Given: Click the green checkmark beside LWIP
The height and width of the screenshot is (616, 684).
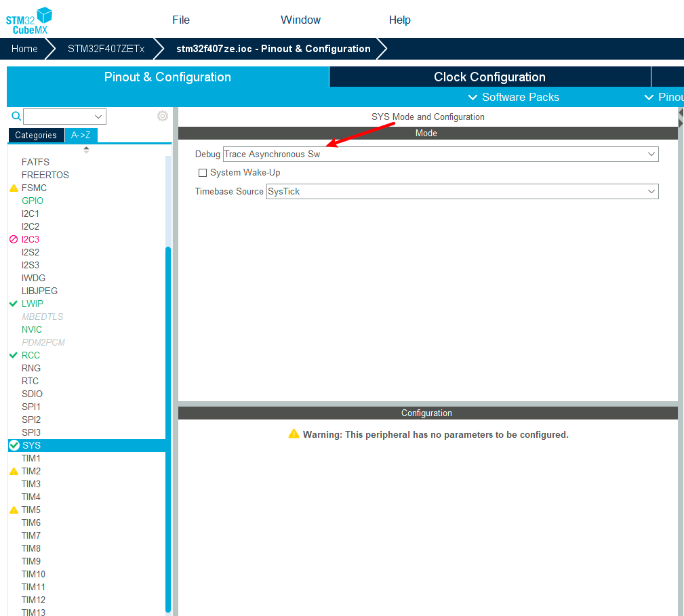Looking at the screenshot, I should click(14, 304).
